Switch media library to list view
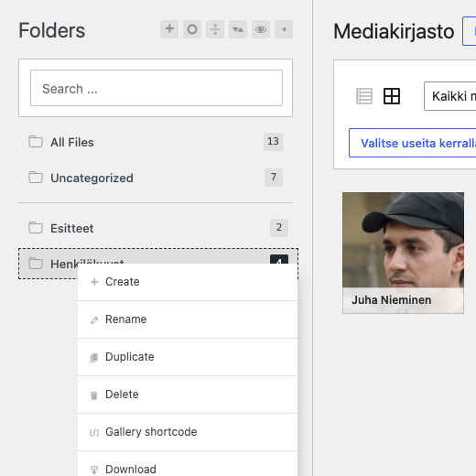The image size is (476, 476). (364, 96)
